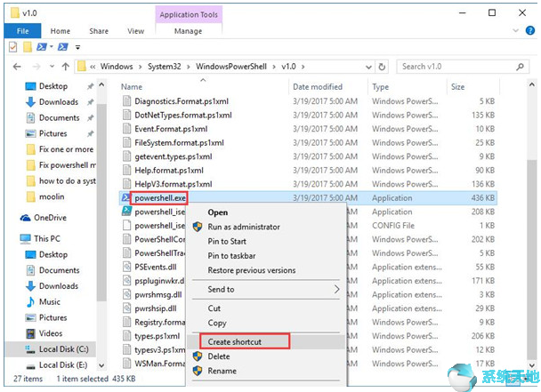541x392 pixels.
Task: Choose Copy from the context menu
Action: click(x=217, y=323)
